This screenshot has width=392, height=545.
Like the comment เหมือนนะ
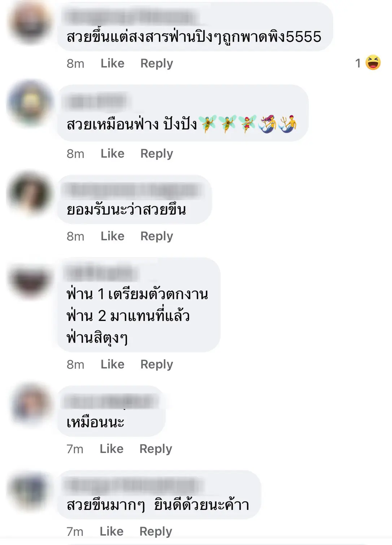pos(112,449)
